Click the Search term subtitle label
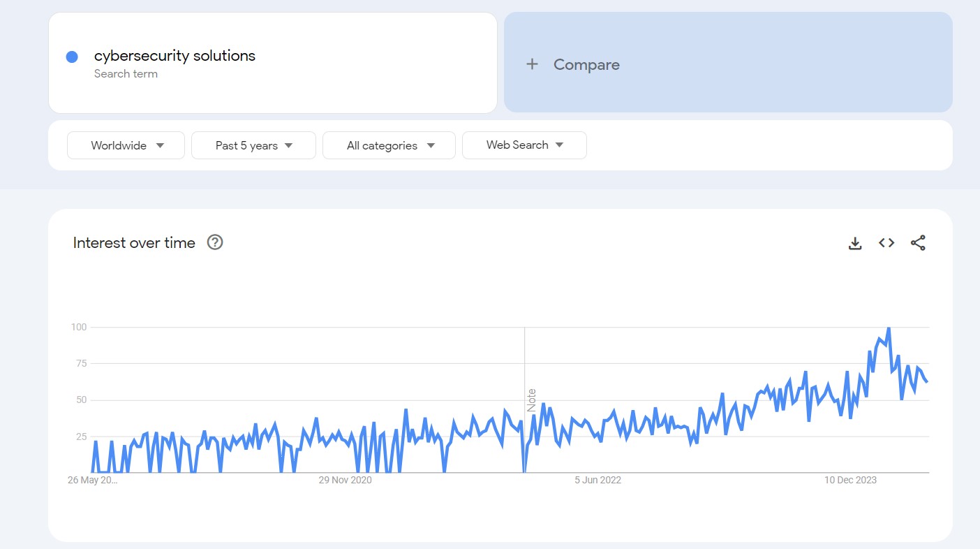 (x=126, y=74)
